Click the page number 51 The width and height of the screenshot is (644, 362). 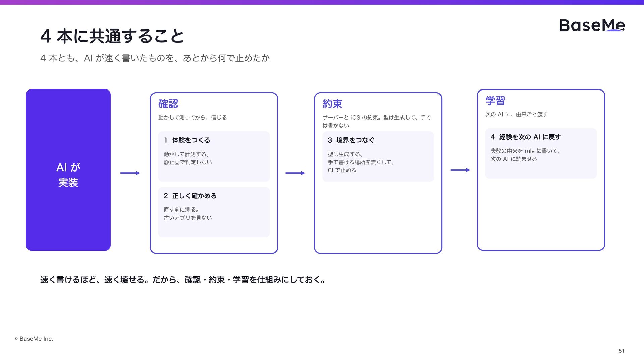[622, 351]
